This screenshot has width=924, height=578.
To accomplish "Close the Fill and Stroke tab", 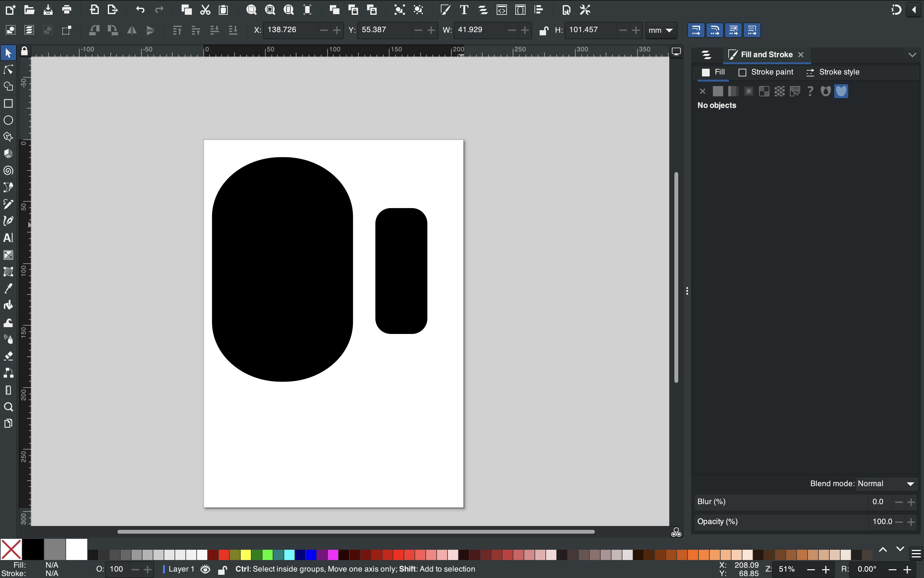I will [801, 55].
